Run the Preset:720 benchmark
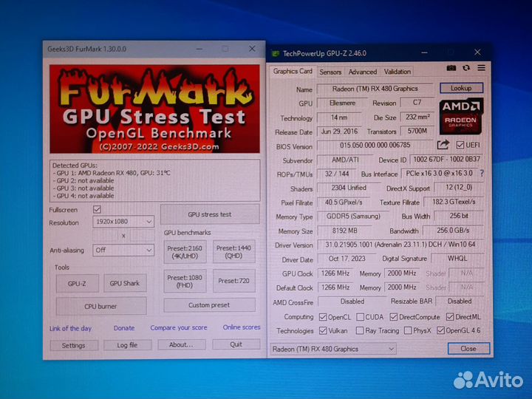This screenshot has height=399, width=532. (233, 281)
